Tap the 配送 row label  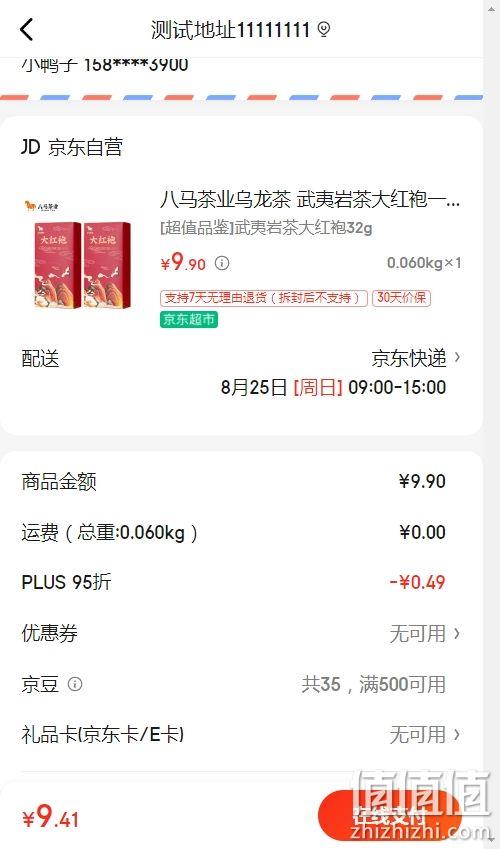click(x=40, y=358)
